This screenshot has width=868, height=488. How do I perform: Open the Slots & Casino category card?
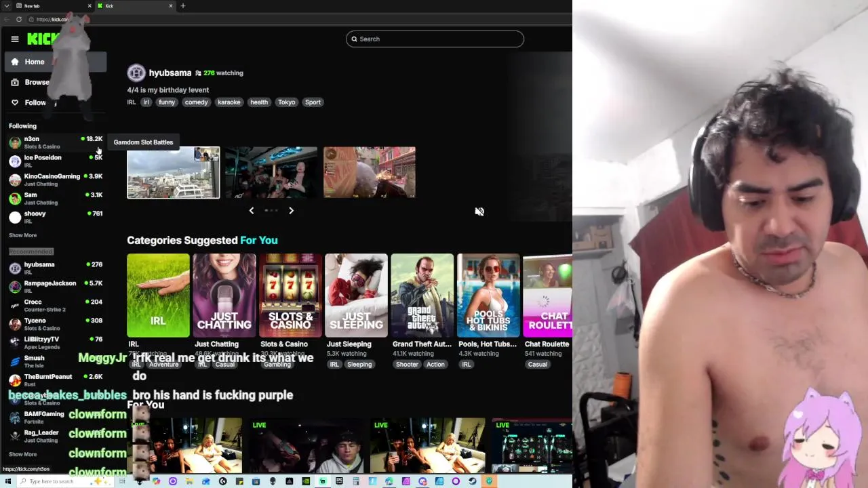click(x=290, y=296)
